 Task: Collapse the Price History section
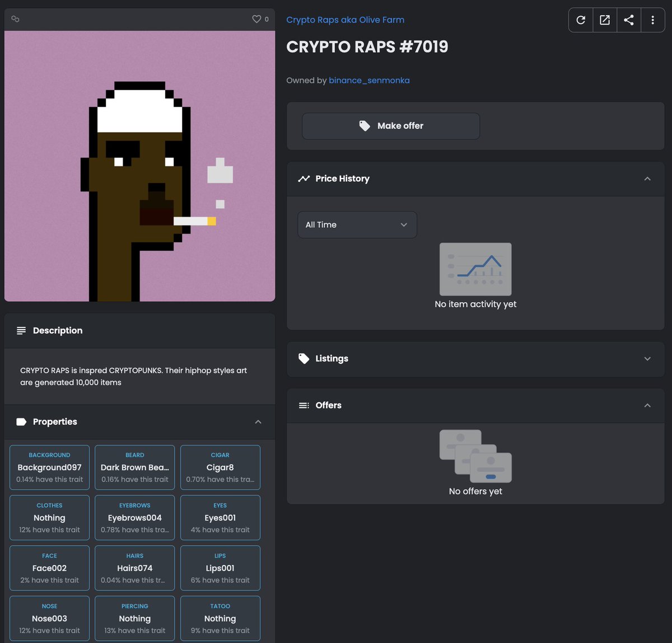(x=647, y=179)
